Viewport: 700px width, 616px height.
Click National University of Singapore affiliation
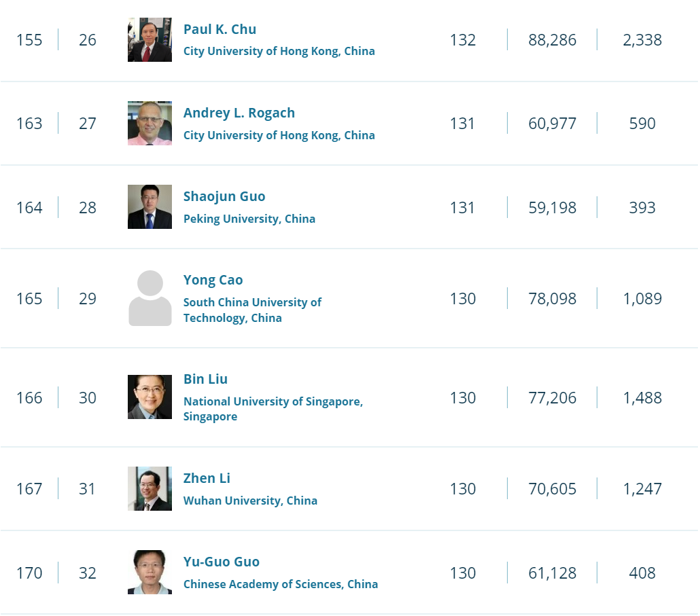pyautogui.click(x=273, y=401)
